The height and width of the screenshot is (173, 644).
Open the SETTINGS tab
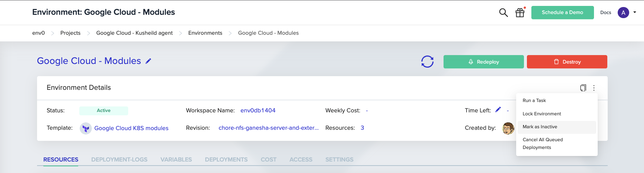click(339, 160)
